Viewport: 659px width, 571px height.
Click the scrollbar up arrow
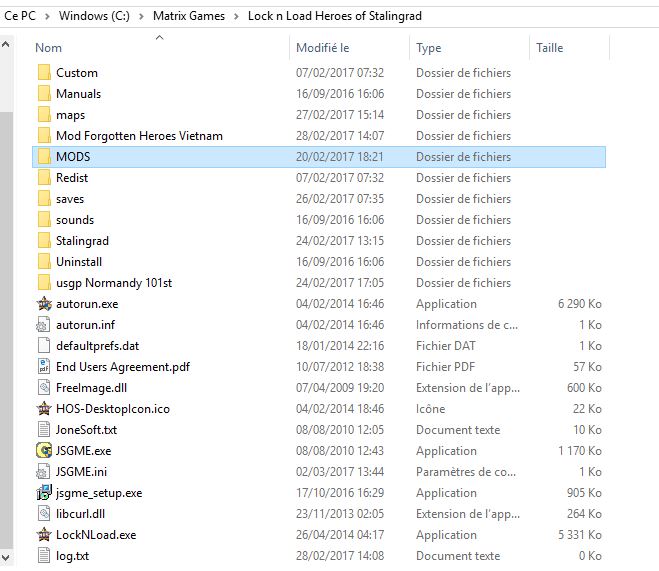tap(6, 44)
